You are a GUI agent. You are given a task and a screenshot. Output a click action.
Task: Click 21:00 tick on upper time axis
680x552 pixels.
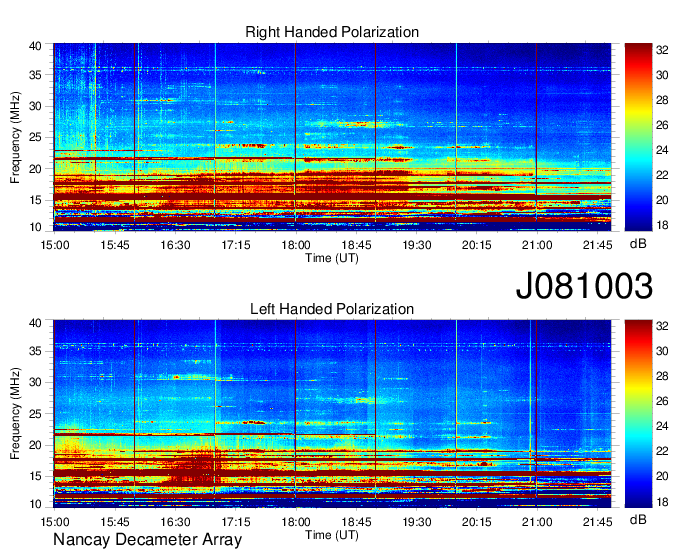click(537, 245)
